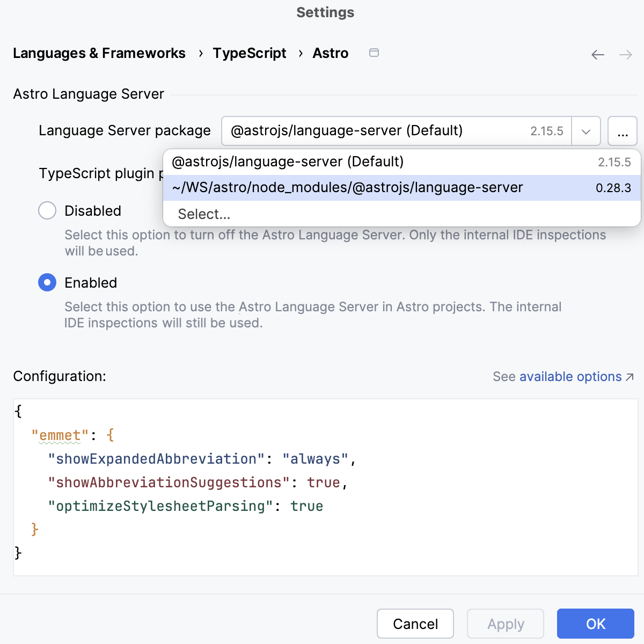Image resolution: width=644 pixels, height=644 pixels.
Task: Enable the Astro Language Server option
Action: (x=47, y=282)
